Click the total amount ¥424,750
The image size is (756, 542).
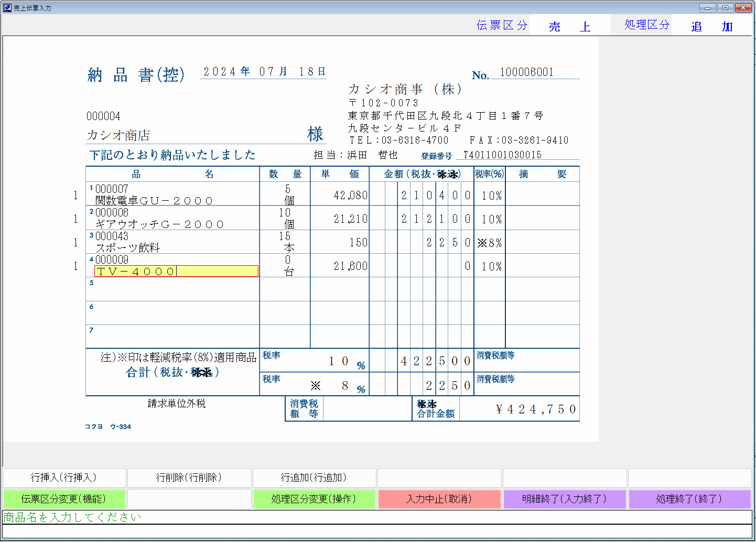(x=536, y=409)
